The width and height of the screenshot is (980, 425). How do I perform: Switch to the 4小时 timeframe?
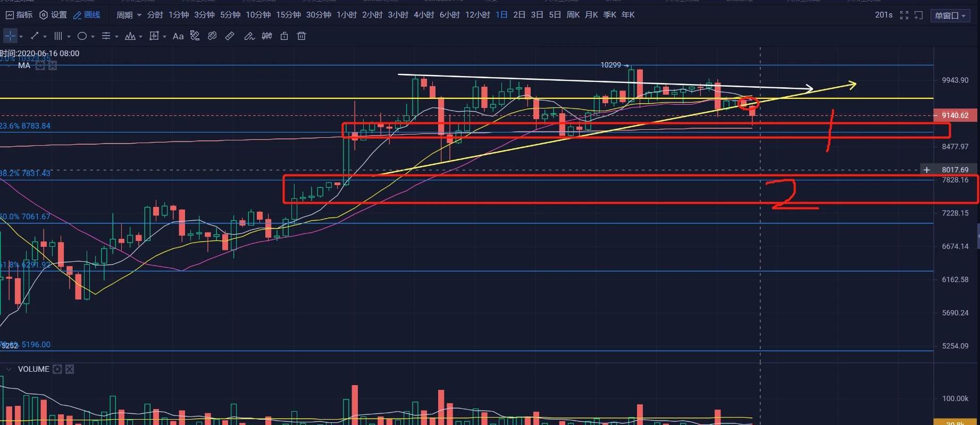(424, 15)
